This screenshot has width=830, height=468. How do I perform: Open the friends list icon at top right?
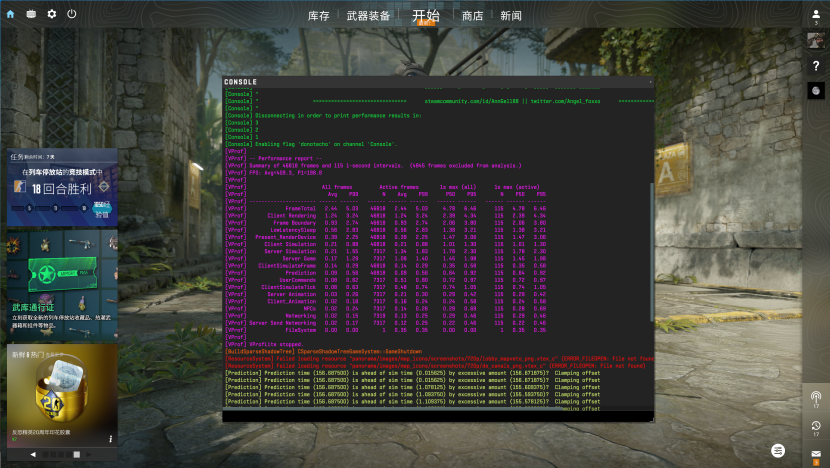(x=815, y=12)
